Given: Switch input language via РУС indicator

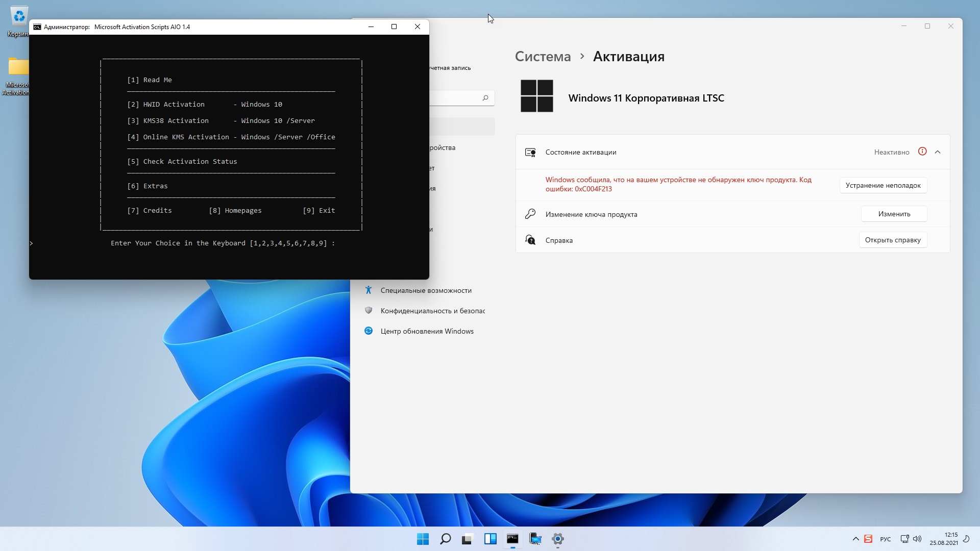Looking at the screenshot, I should 885,539.
